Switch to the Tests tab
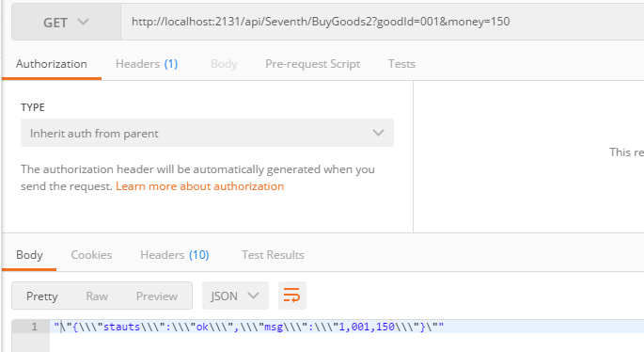 [401, 64]
